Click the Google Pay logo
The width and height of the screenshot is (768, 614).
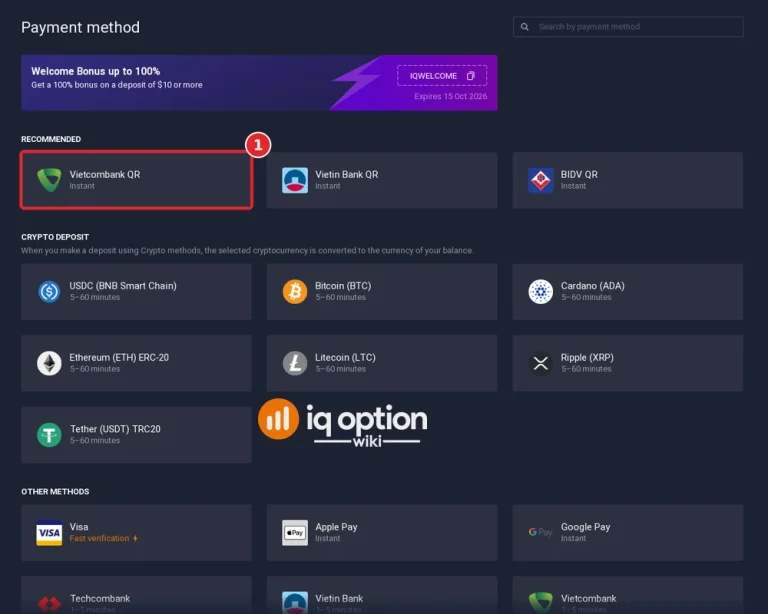(x=540, y=532)
